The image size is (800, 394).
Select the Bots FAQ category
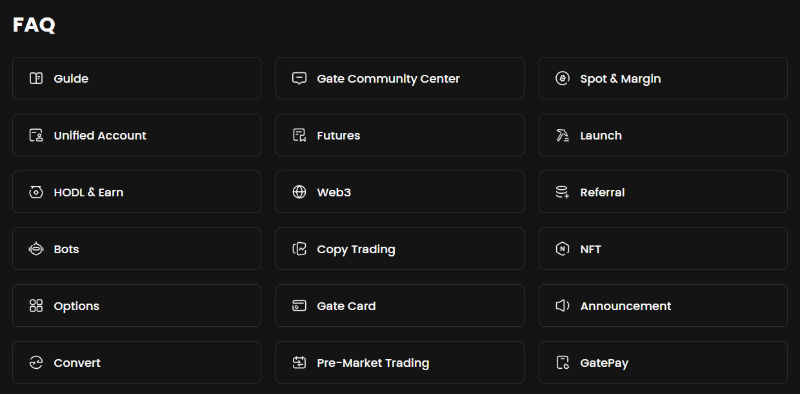(137, 249)
